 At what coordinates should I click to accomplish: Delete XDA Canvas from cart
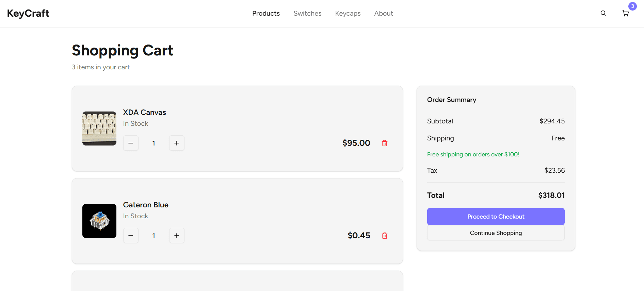(384, 143)
